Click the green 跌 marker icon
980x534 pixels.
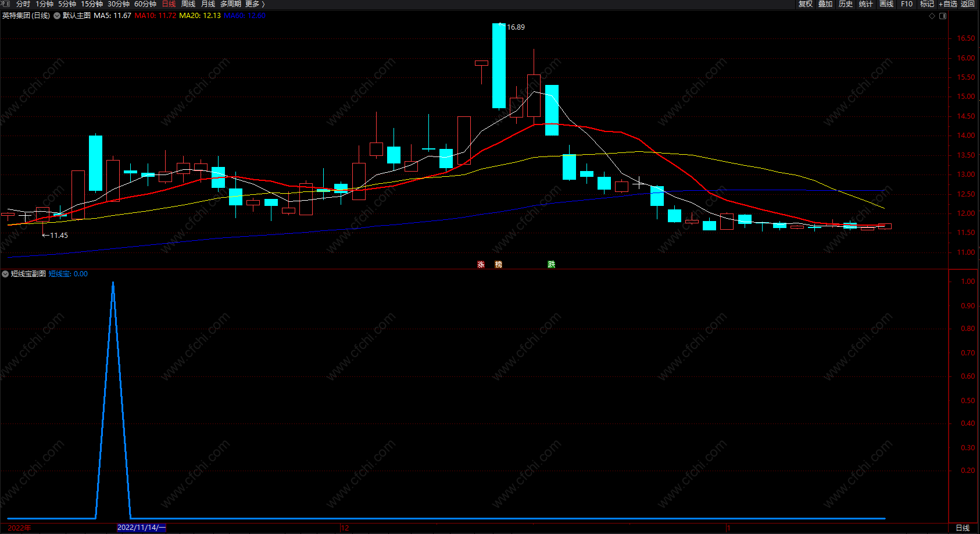tap(551, 265)
